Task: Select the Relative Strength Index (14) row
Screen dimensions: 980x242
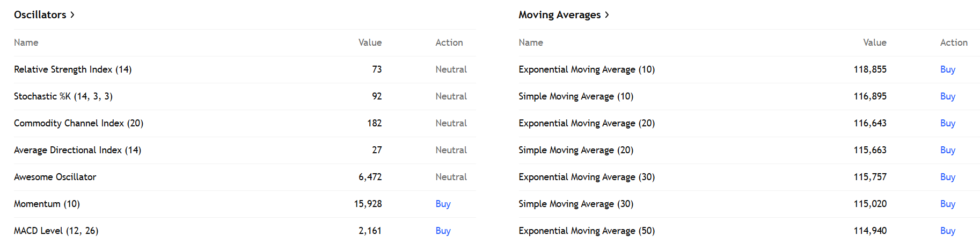Action: (72, 69)
